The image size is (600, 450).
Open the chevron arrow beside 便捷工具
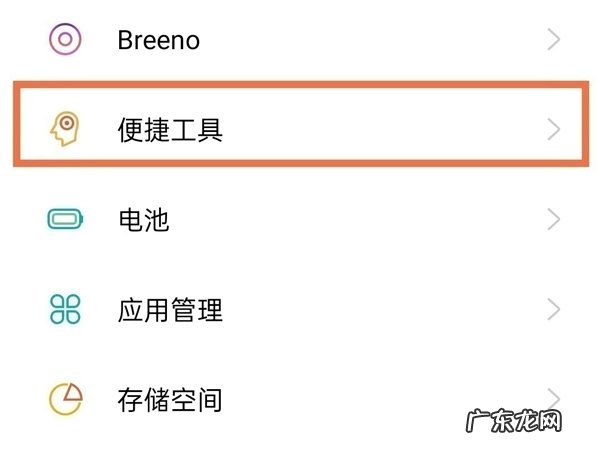tap(554, 129)
